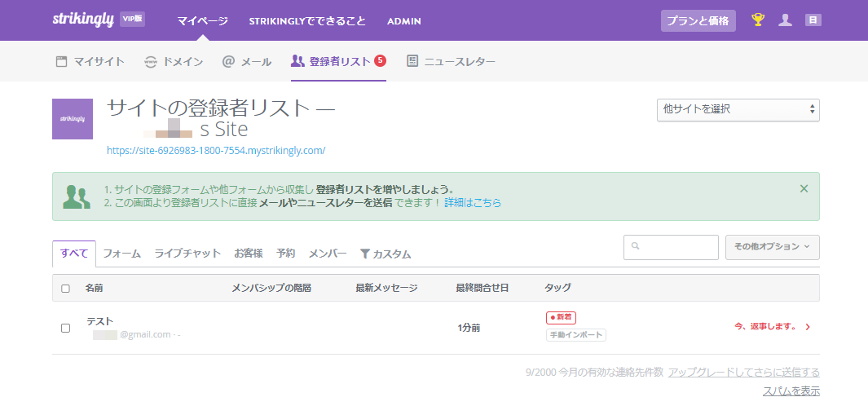Click アップグレードしてさらに送信する link
Viewport: 868px width, 406px height.
[743, 373]
